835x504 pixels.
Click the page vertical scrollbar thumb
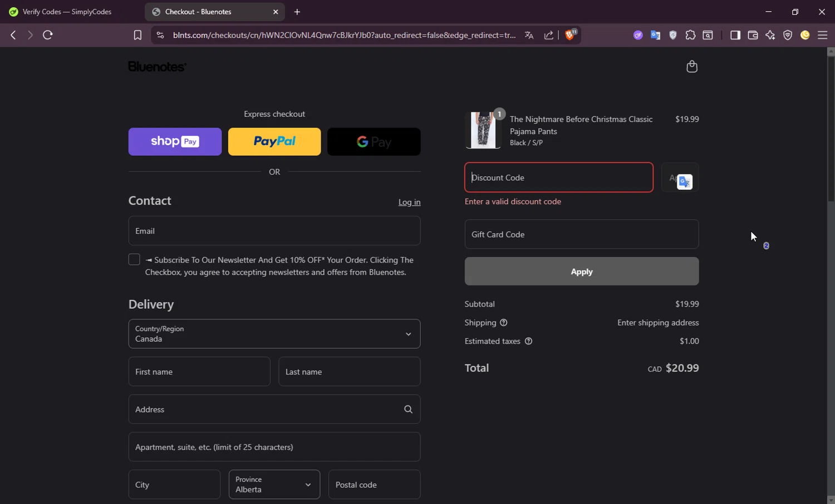831,129
